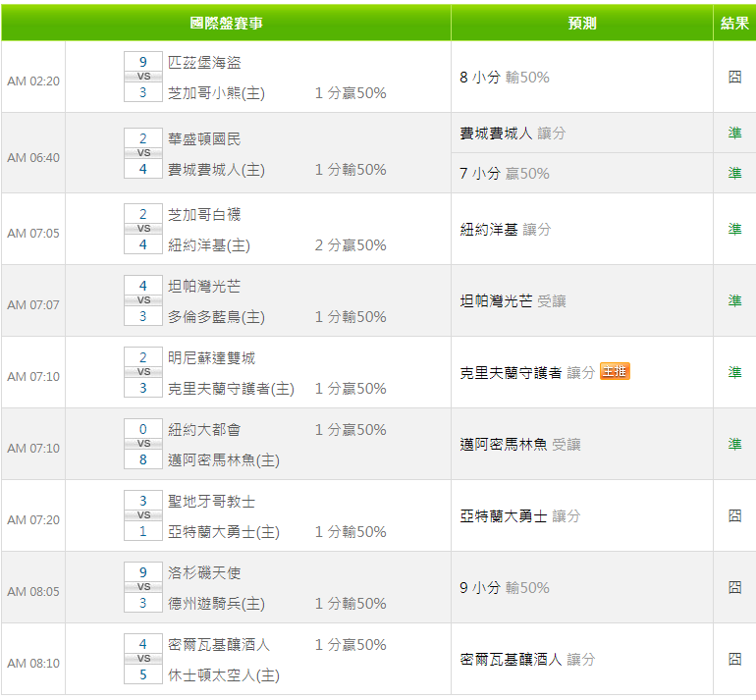The width and height of the screenshot is (756, 700).
Task: Click the 囧 result for 亞特蘭大勇士 game
Action: pos(734,515)
